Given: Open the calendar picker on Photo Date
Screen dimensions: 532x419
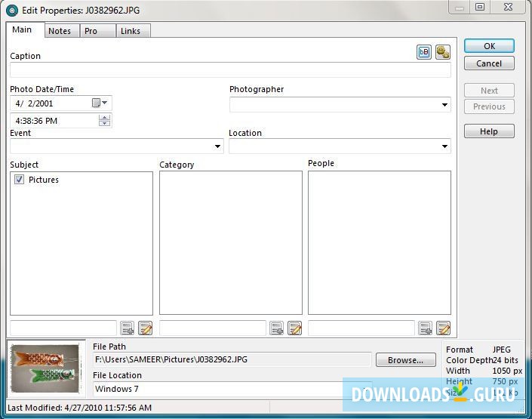Looking at the screenshot, I should pos(100,103).
